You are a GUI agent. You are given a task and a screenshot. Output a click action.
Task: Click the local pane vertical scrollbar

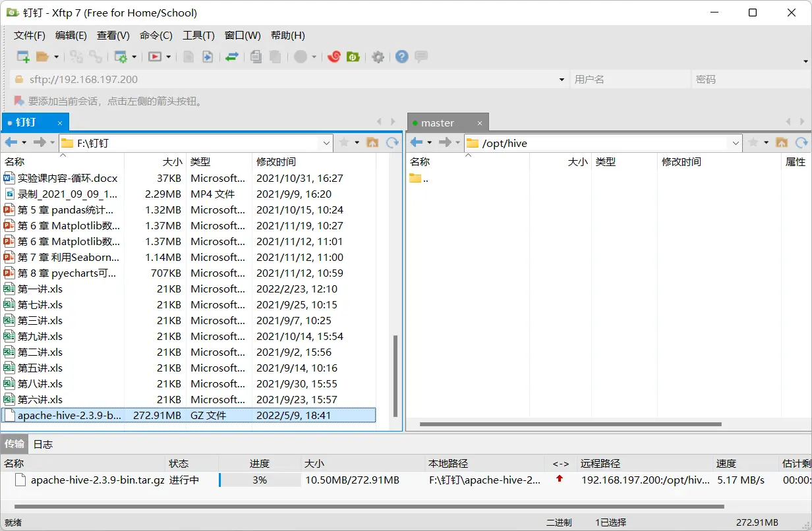395,376
